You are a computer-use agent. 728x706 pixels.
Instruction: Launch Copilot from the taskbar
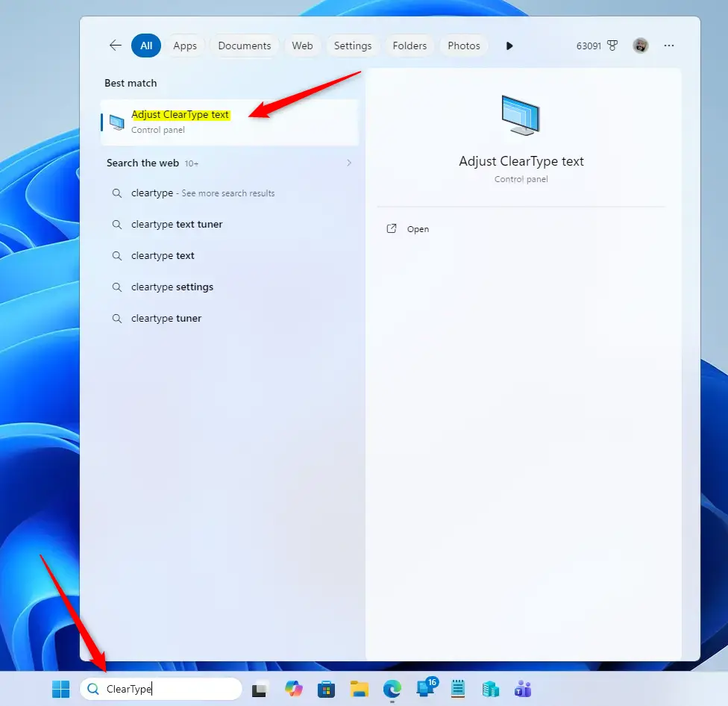293,689
